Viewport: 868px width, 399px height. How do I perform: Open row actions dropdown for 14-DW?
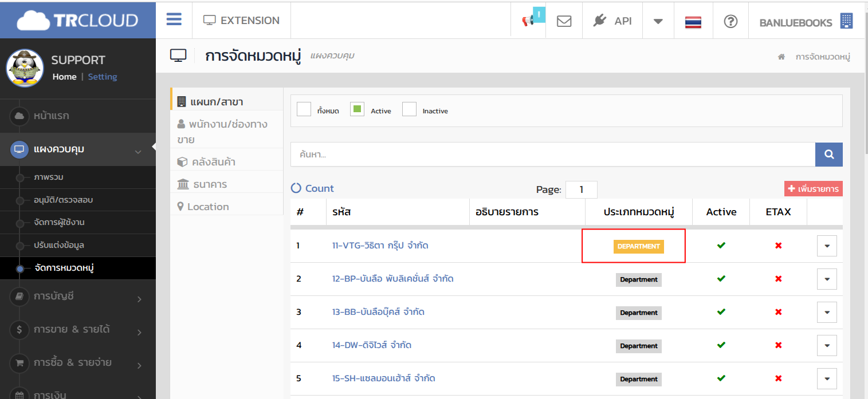(x=827, y=345)
